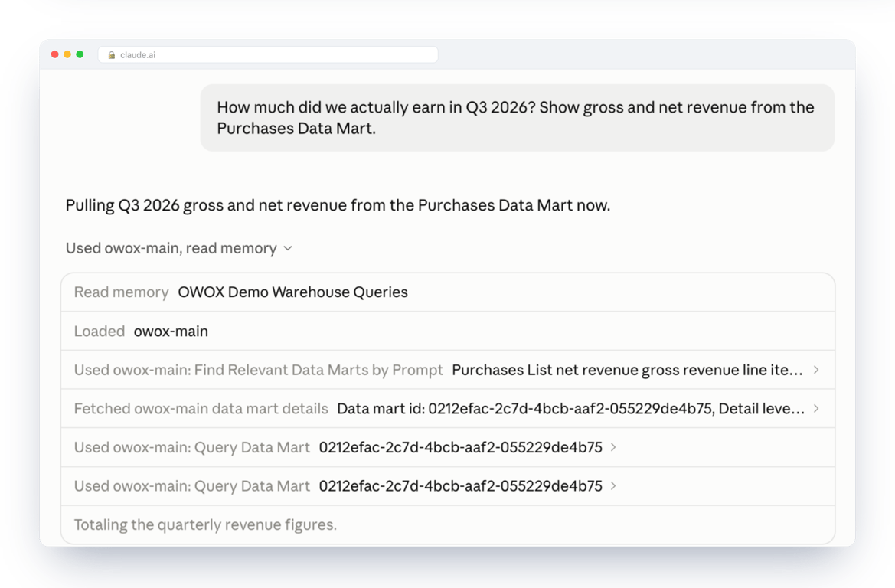Click 'Totaling the quarterly revenue figures.' text
The height and width of the screenshot is (588, 895).
click(205, 524)
